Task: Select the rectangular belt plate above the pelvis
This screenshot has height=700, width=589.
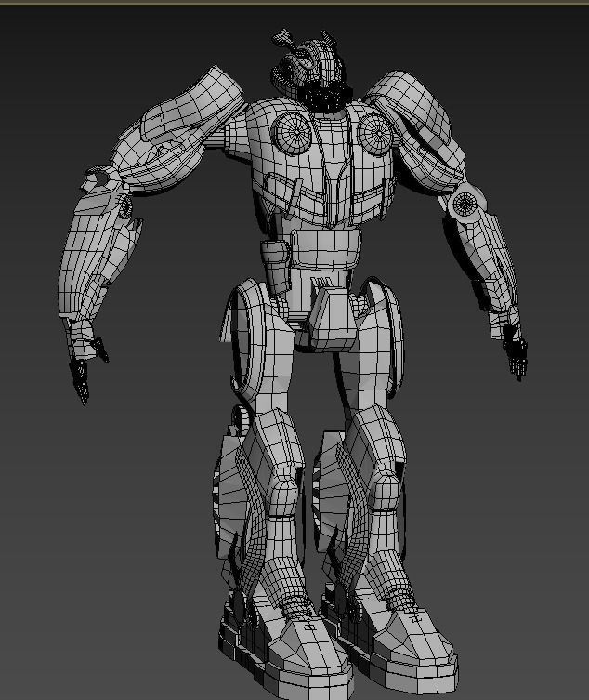Action: [x=325, y=248]
